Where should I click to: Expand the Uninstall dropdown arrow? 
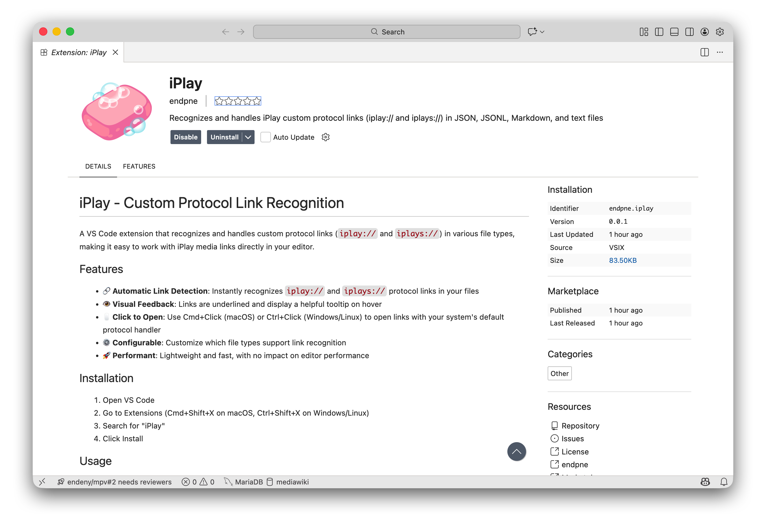(248, 137)
